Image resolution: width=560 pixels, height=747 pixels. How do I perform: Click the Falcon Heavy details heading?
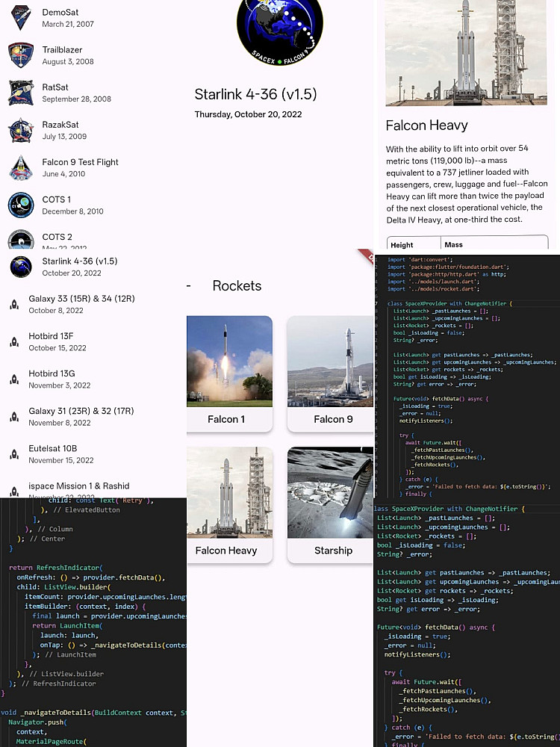tap(426, 125)
